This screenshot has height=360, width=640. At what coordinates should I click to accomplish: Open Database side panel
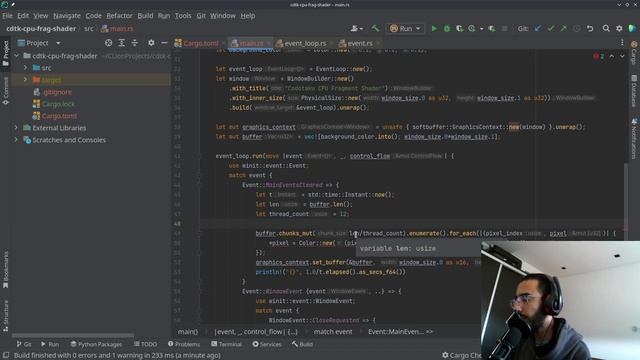[634, 91]
